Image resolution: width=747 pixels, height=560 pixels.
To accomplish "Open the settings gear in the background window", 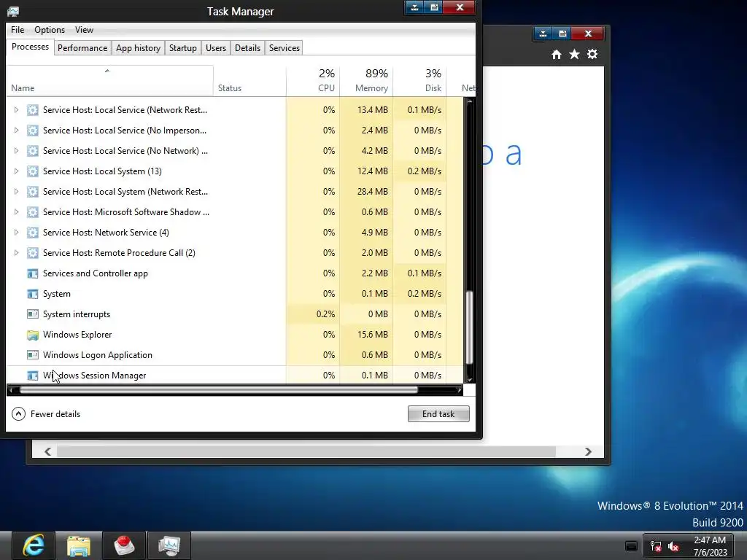I will (592, 54).
